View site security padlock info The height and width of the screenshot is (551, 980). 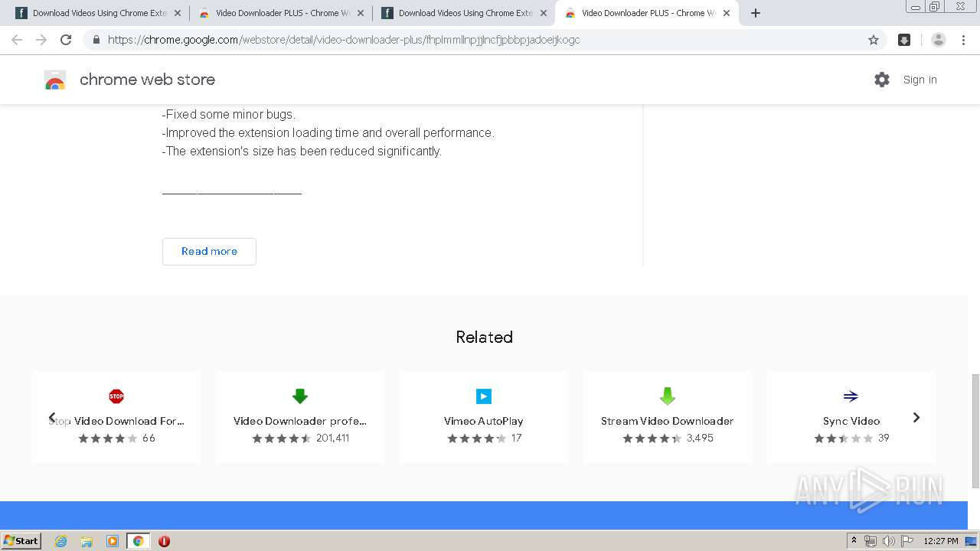coord(96,40)
